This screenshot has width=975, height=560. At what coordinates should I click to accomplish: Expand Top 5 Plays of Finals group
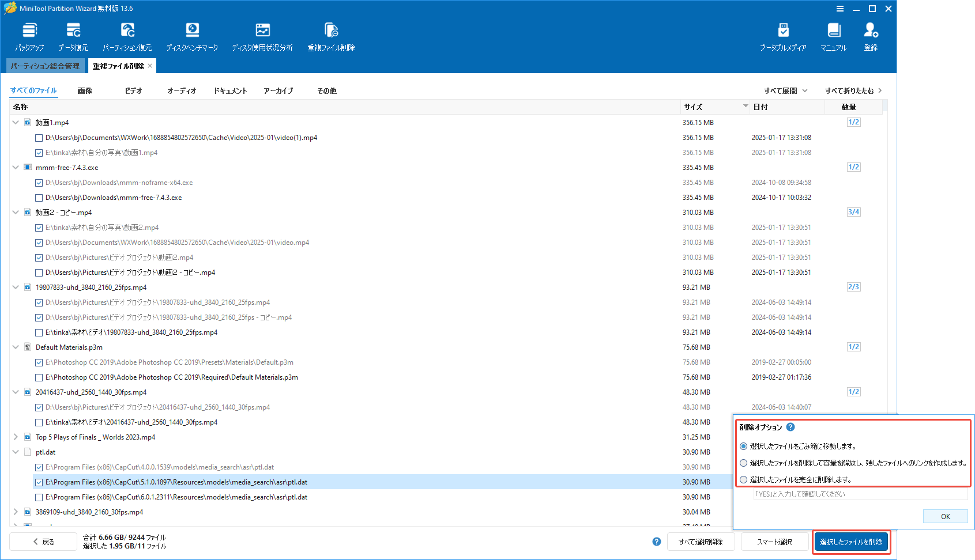16,437
